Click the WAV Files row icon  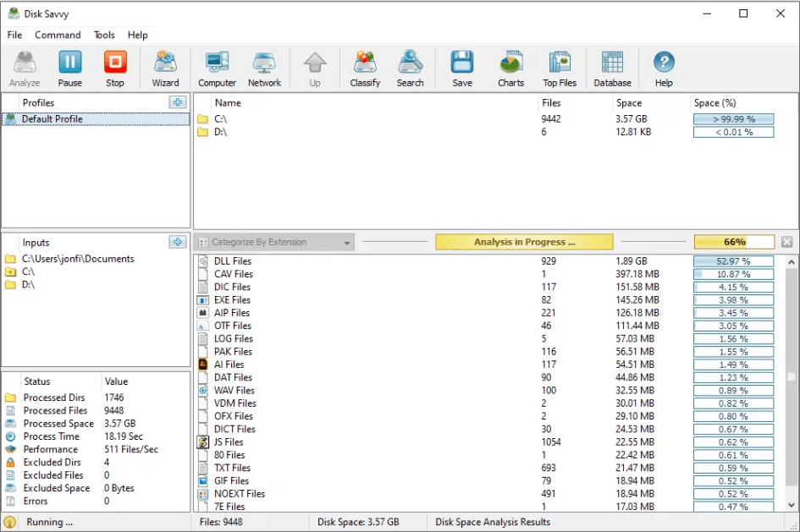[x=203, y=391]
